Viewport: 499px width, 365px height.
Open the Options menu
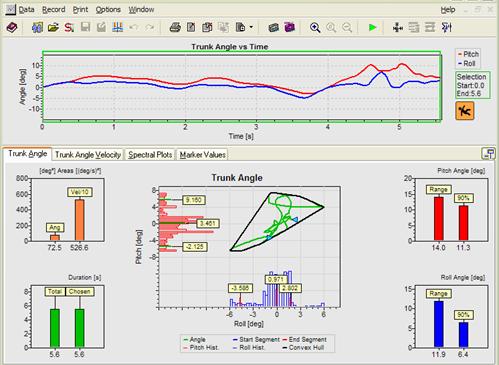(108, 10)
